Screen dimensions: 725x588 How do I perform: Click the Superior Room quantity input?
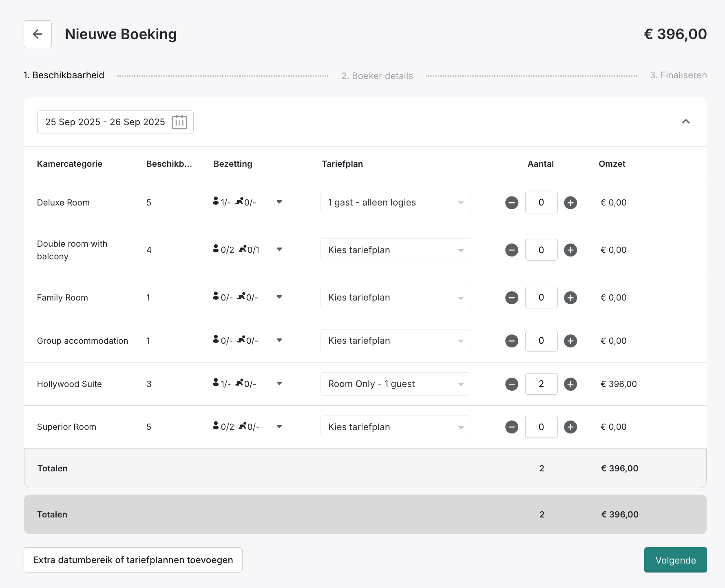tap(542, 427)
